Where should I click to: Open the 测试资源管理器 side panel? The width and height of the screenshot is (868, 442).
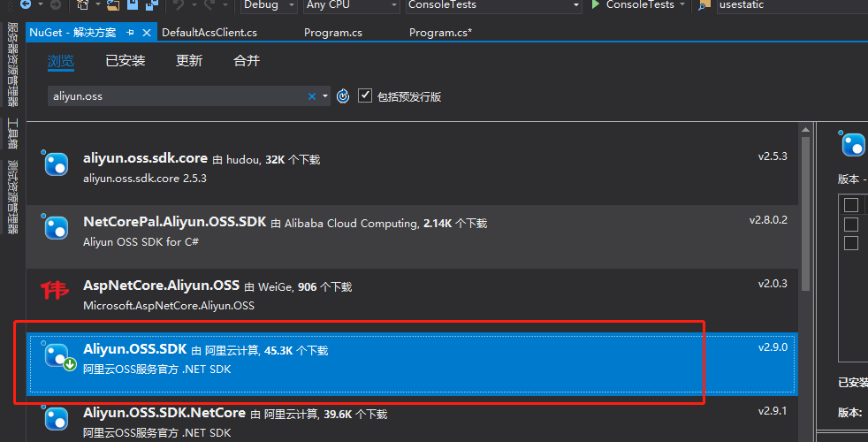(12, 196)
